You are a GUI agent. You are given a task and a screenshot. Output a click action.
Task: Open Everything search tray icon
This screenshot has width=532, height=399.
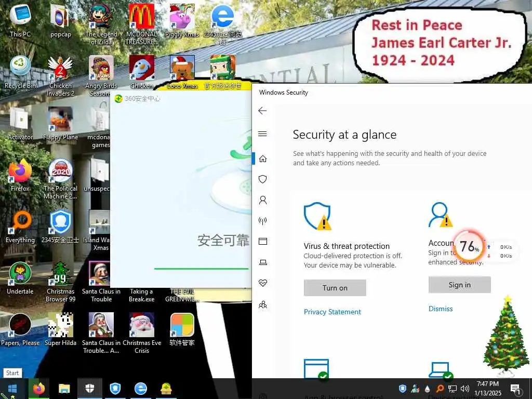440,389
